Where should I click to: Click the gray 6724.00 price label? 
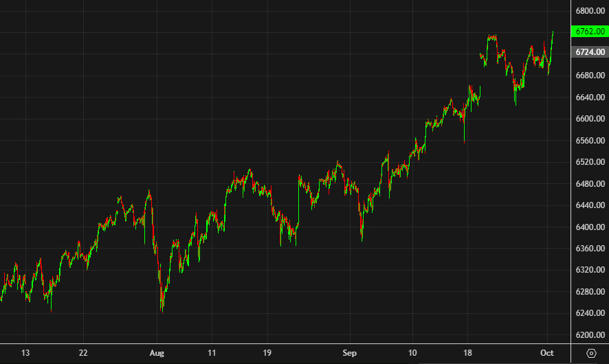click(x=590, y=52)
